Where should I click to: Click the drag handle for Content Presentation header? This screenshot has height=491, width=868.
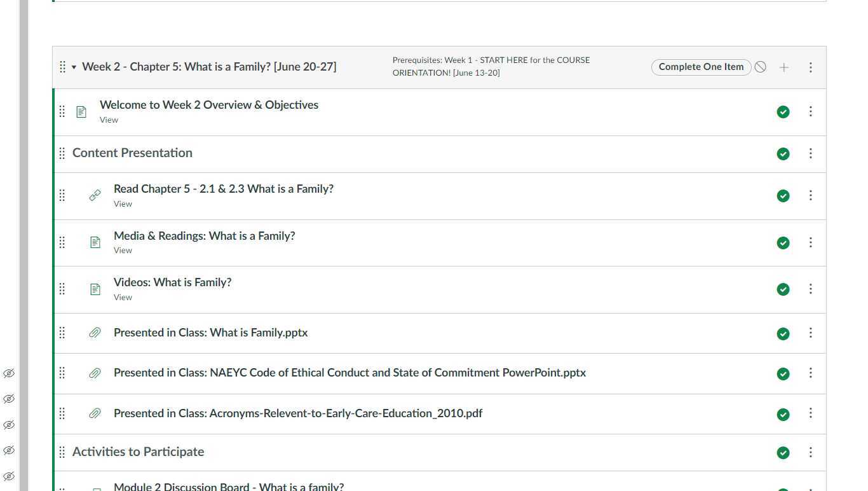(62, 153)
